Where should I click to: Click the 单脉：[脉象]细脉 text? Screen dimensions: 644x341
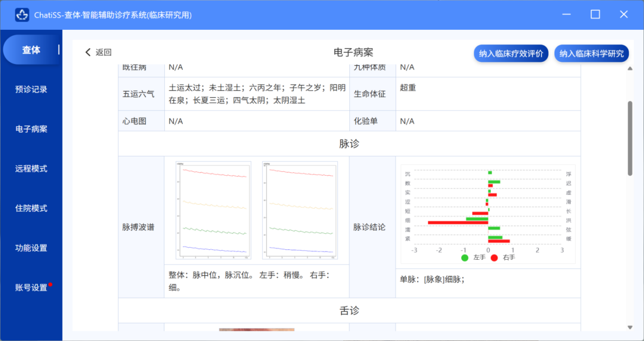[x=432, y=279]
